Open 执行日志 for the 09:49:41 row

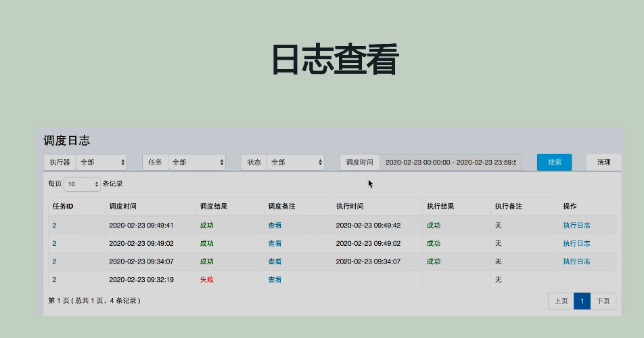(576, 226)
